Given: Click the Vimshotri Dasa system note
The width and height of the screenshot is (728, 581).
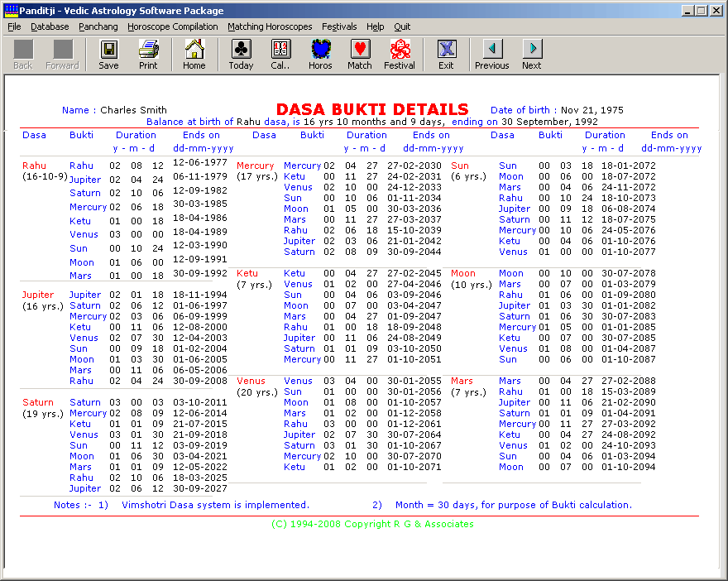Looking at the screenshot, I should pyautogui.click(x=215, y=505).
